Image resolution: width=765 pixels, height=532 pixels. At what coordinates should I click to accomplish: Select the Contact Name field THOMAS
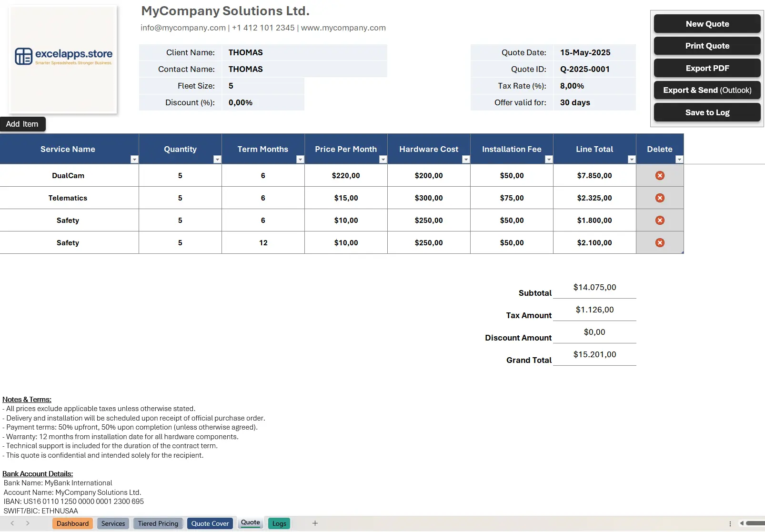(x=304, y=69)
